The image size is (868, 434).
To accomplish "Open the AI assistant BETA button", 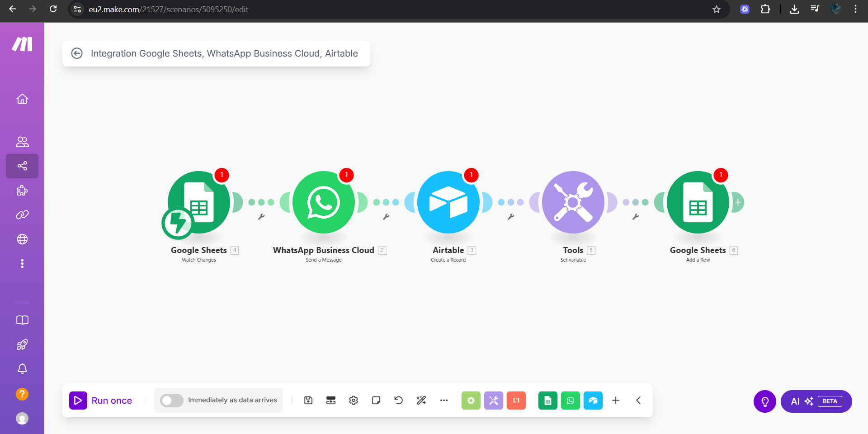I will click(816, 401).
